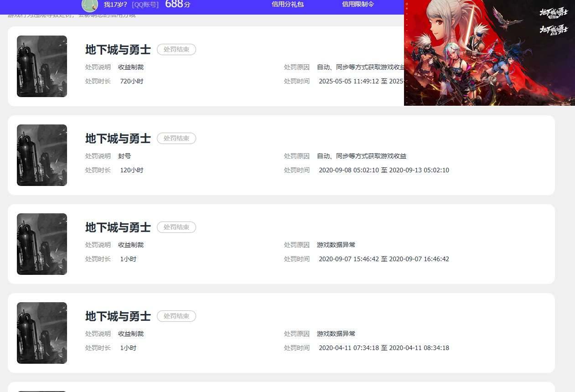Click 游戏数据异常 reason on 2020-09-07 card

click(336, 245)
